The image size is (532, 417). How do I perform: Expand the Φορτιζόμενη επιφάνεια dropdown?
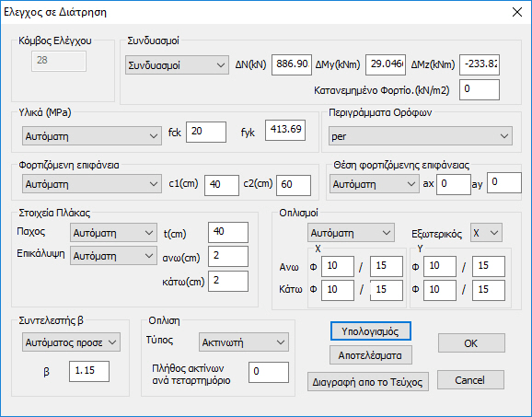click(x=92, y=184)
